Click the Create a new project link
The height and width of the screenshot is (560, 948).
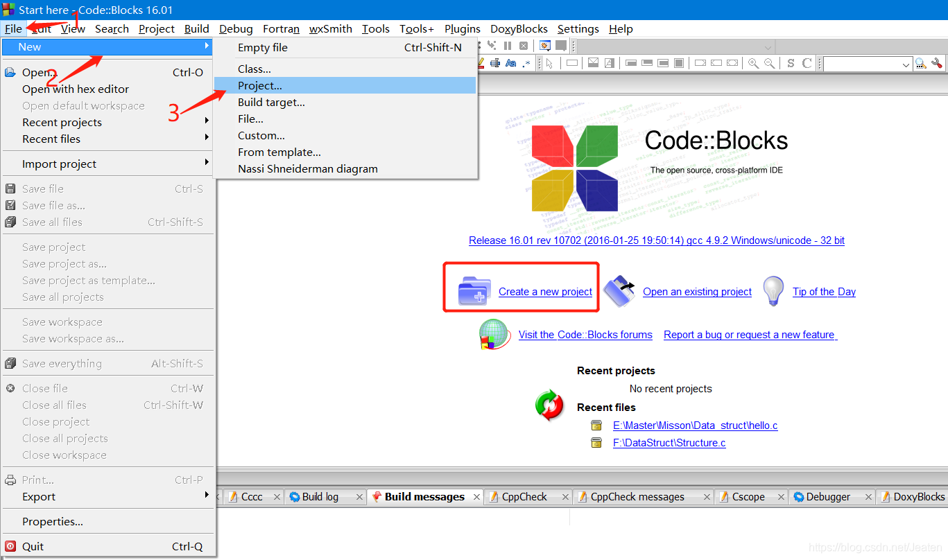click(x=545, y=292)
